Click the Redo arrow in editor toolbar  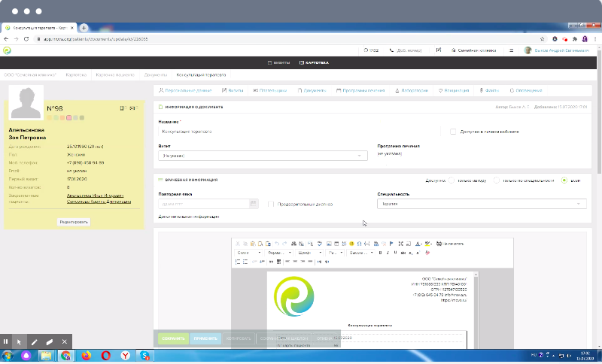[284, 244]
